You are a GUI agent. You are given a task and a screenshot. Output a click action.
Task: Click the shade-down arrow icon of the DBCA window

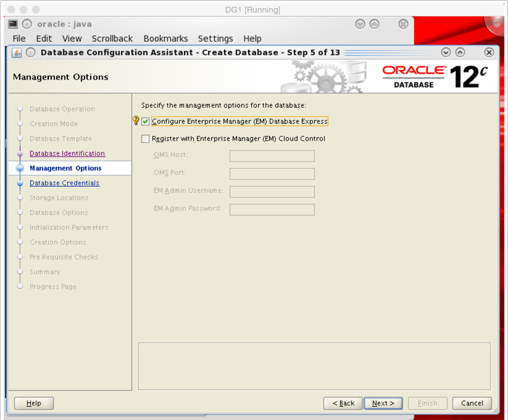pyautogui.click(x=446, y=52)
